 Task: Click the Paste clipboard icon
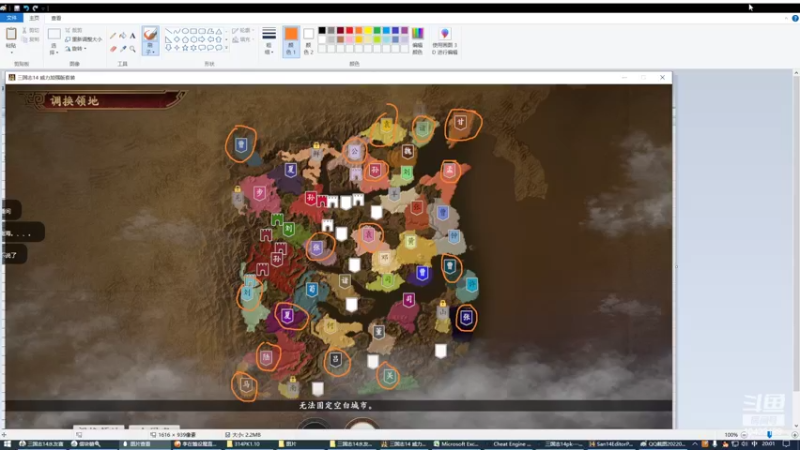click(11, 34)
